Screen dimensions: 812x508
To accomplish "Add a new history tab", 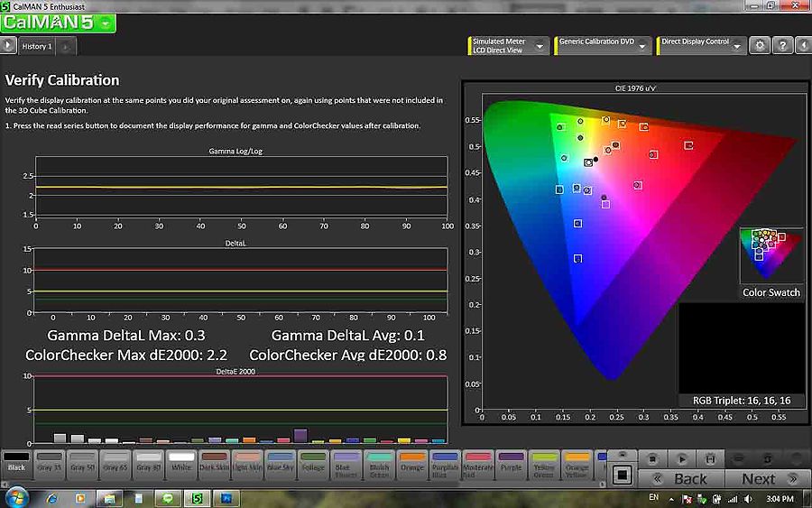I will click(67, 46).
